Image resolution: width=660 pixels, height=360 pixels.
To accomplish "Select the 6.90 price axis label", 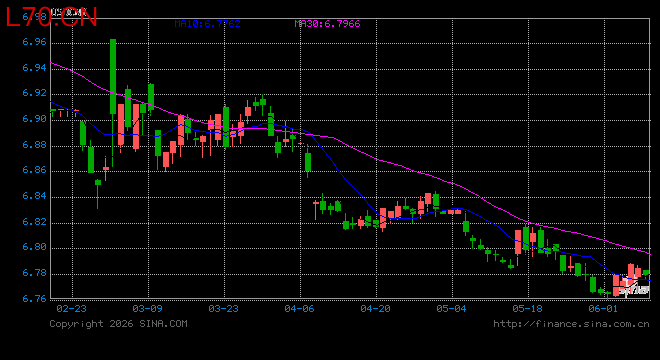I will pyautogui.click(x=35, y=119).
